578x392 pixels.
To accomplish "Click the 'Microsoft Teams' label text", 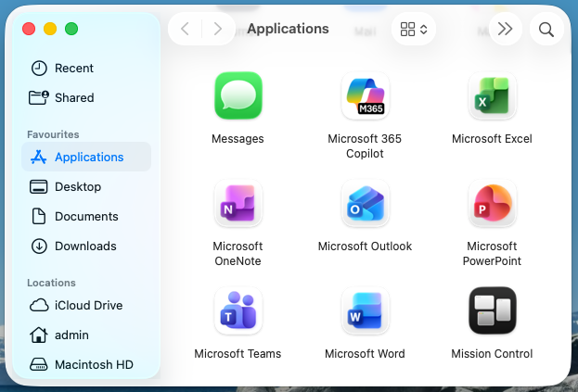I will (238, 354).
